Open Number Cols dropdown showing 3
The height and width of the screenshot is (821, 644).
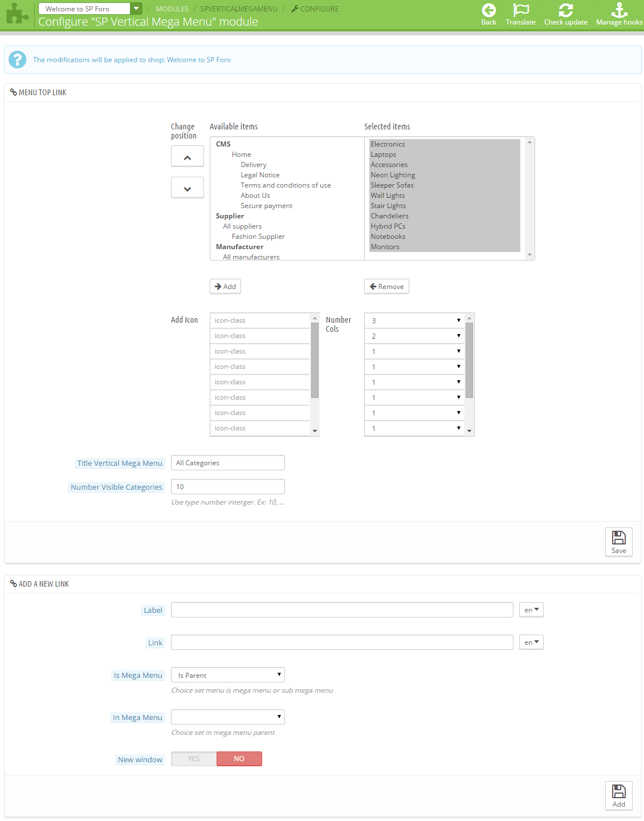tap(414, 320)
